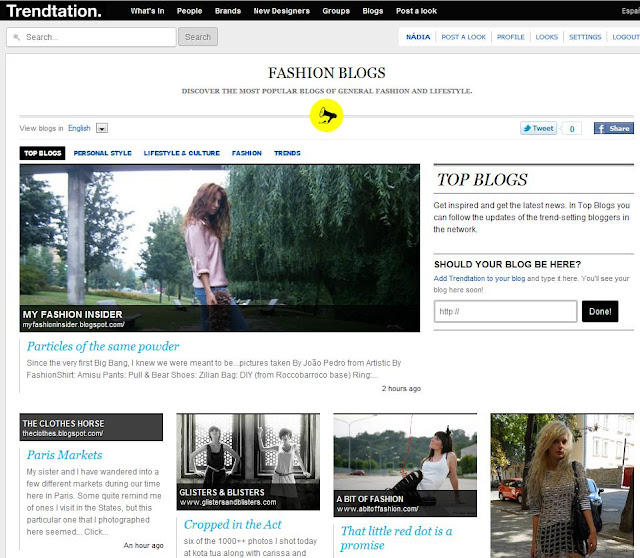Click the grey Search button

(198, 37)
